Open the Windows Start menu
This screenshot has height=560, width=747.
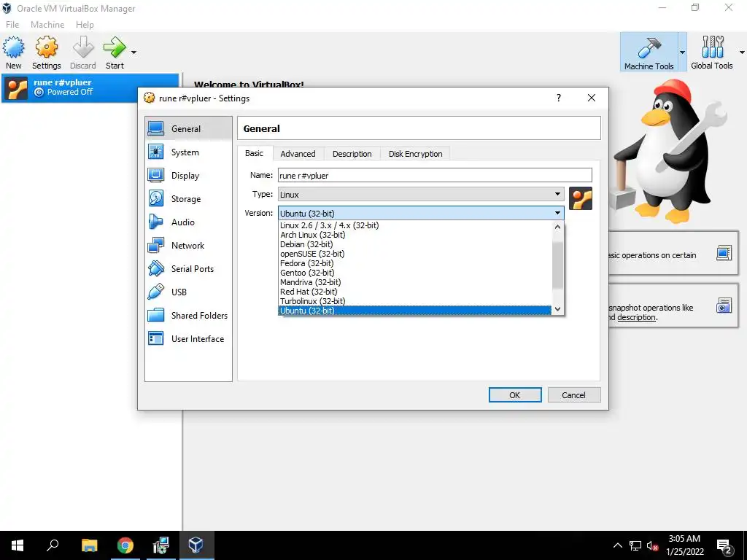coord(18,545)
